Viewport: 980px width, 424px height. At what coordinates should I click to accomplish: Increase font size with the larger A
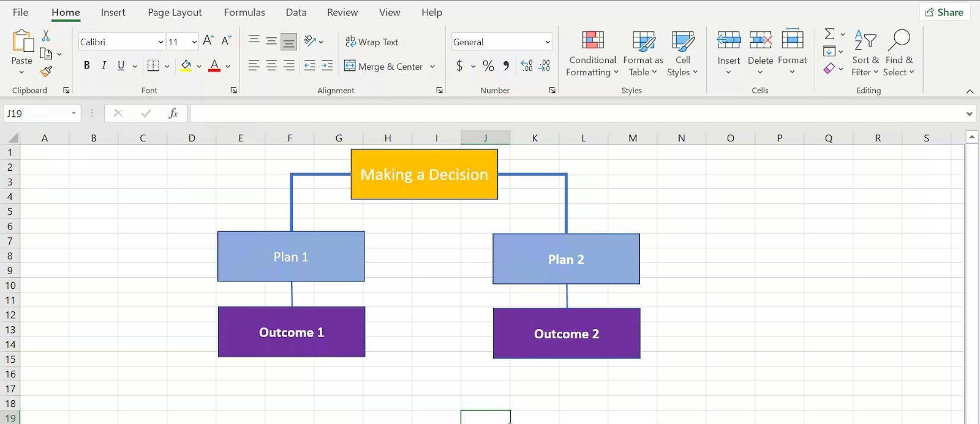pos(208,41)
